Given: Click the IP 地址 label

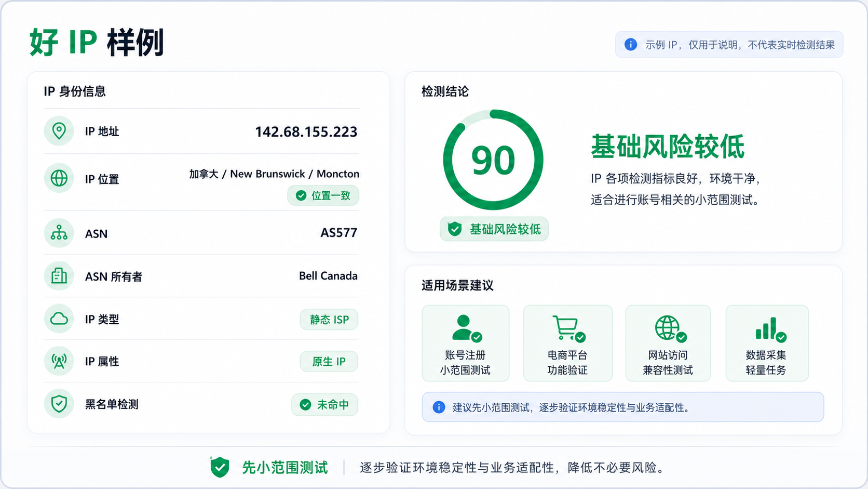Looking at the screenshot, I should pyautogui.click(x=102, y=131).
